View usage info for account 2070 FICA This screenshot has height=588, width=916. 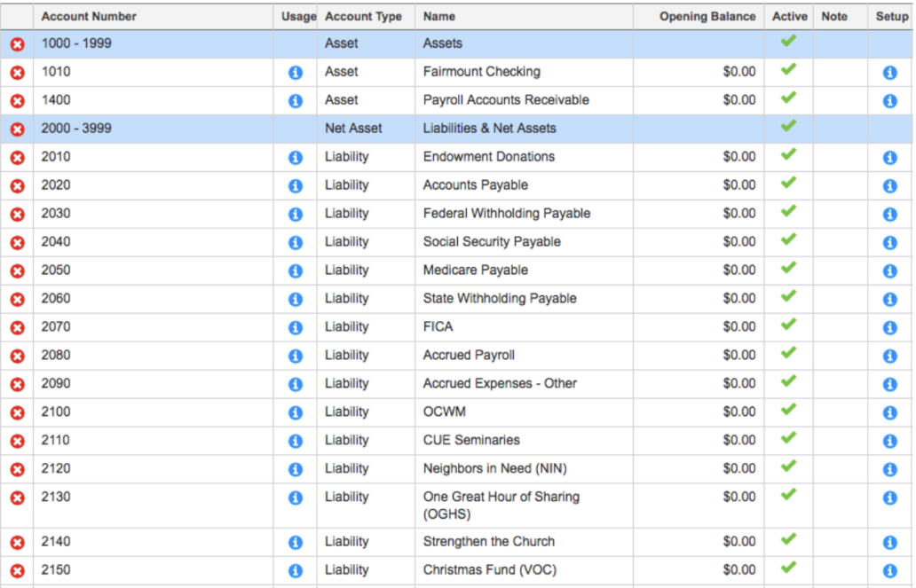(296, 327)
